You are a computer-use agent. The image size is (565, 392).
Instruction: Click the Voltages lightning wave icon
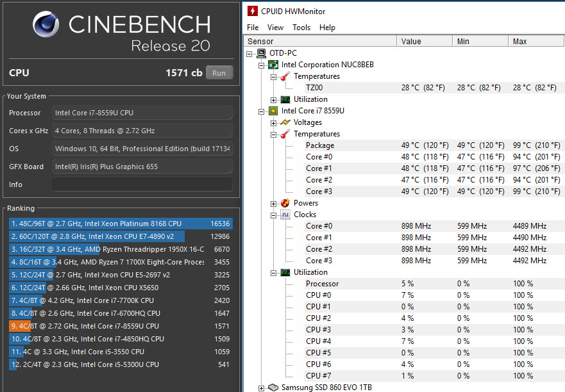point(285,122)
